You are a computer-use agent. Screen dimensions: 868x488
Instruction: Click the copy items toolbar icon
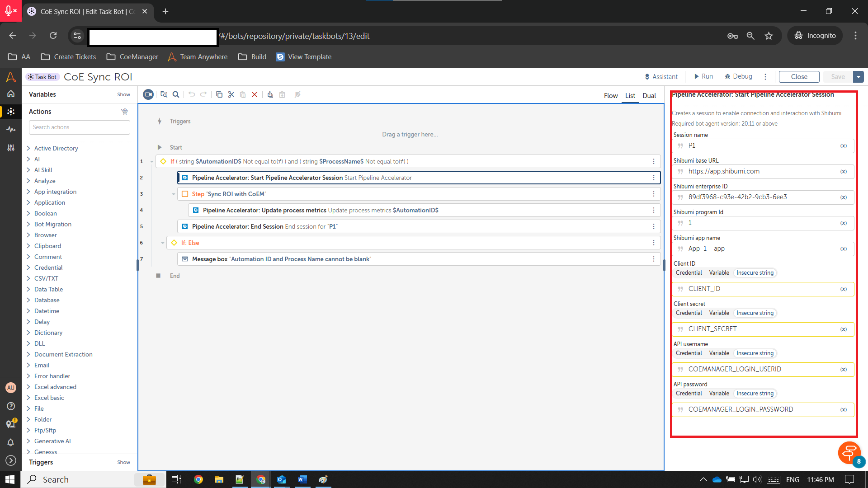[x=219, y=94]
